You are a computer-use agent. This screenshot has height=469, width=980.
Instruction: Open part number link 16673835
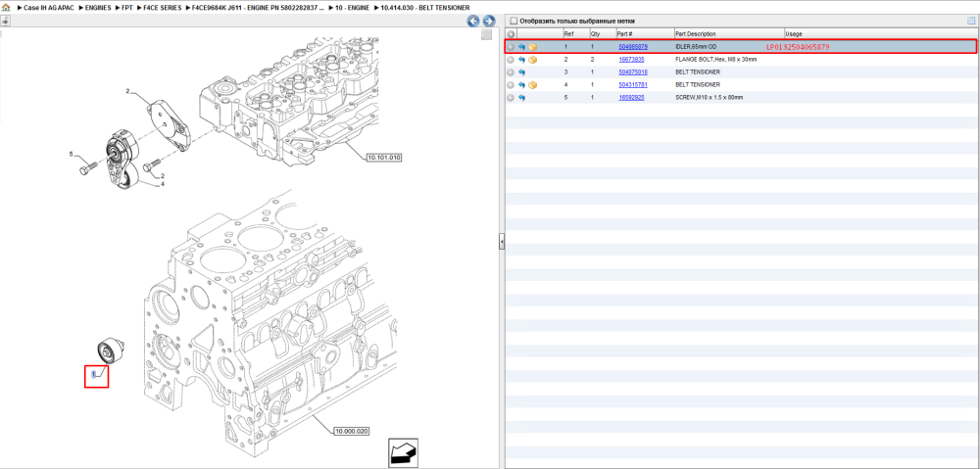[x=631, y=60]
